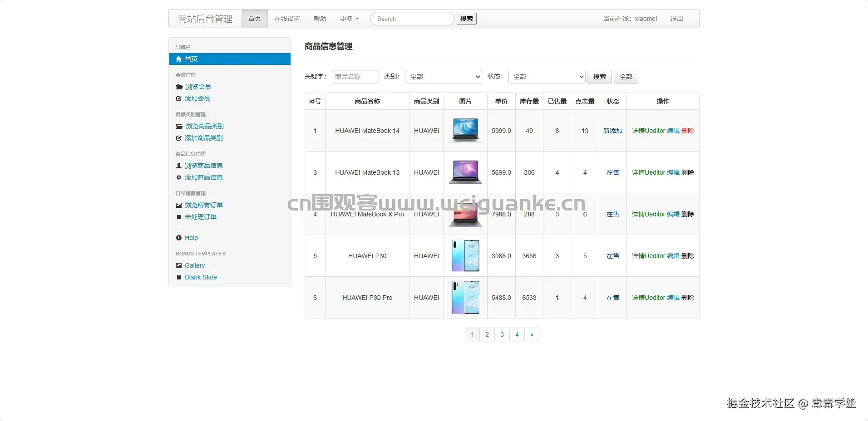Click the gear icon beside 添加商品信息
The height and width of the screenshot is (421, 868).
pyautogui.click(x=179, y=177)
